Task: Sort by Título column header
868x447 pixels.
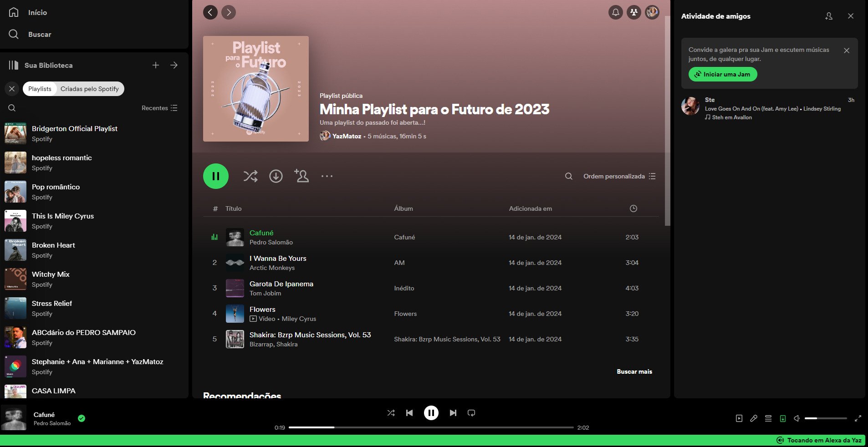Action: (x=233, y=208)
